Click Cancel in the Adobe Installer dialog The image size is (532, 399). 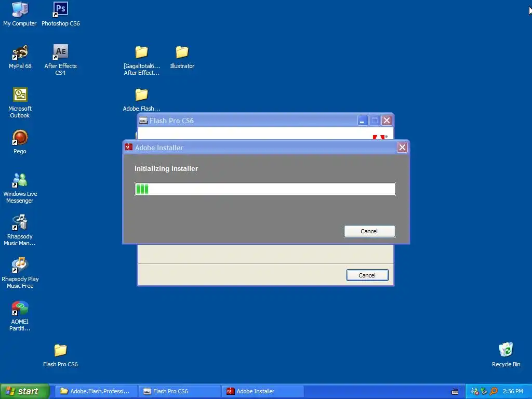pyautogui.click(x=369, y=231)
